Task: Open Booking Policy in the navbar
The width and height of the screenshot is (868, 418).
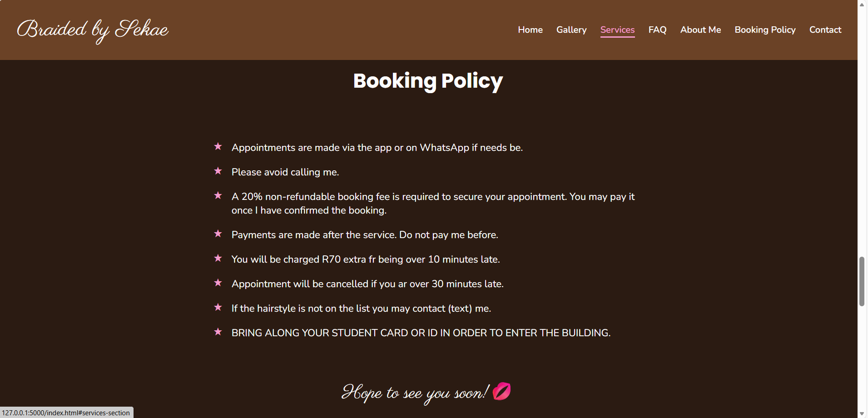Action: [765, 30]
